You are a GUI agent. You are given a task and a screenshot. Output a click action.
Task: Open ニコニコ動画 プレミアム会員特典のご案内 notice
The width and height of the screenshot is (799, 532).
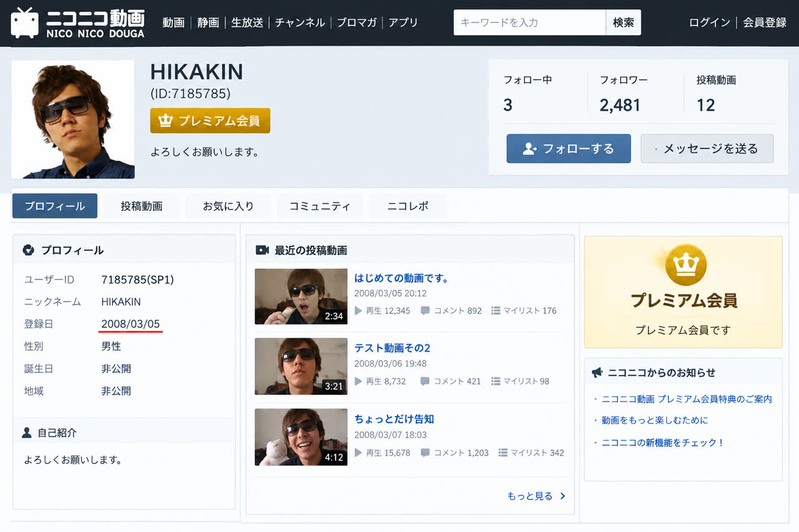(687, 399)
